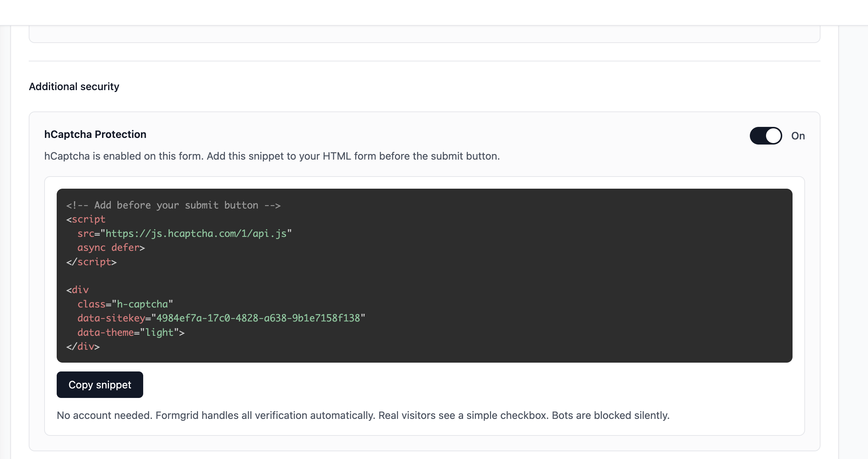Click the 'No account needed' note text
868x459 pixels.
[363, 415]
